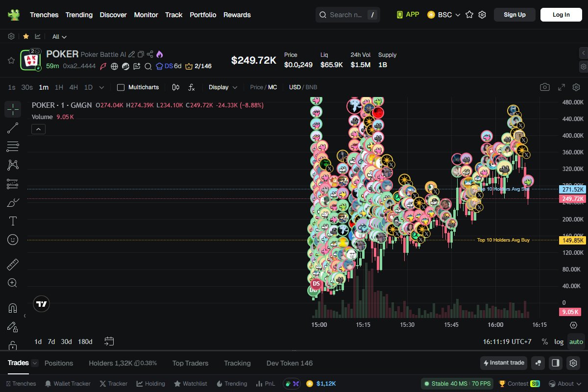The image size is (588, 392).
Task: Open chart fullscreen mode
Action: click(x=562, y=87)
